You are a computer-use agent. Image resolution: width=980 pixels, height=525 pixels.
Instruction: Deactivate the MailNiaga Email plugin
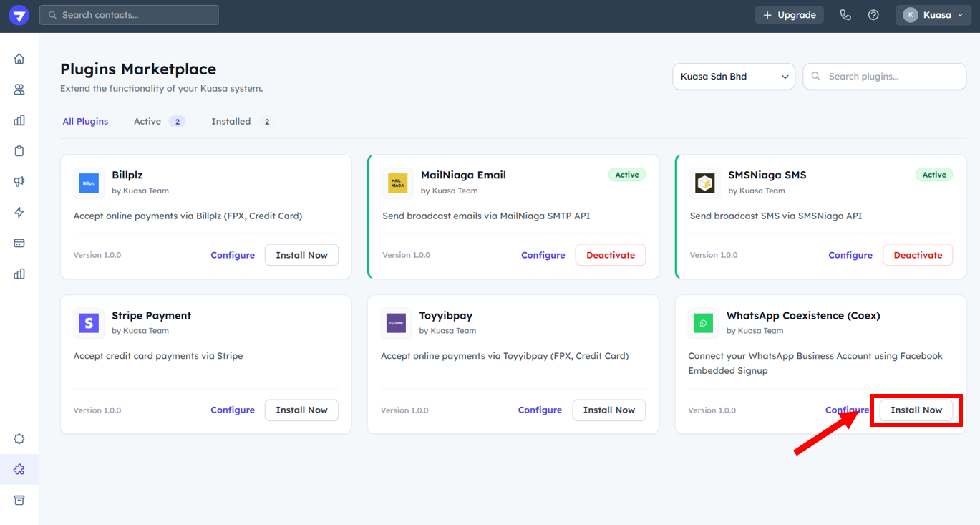coord(610,255)
